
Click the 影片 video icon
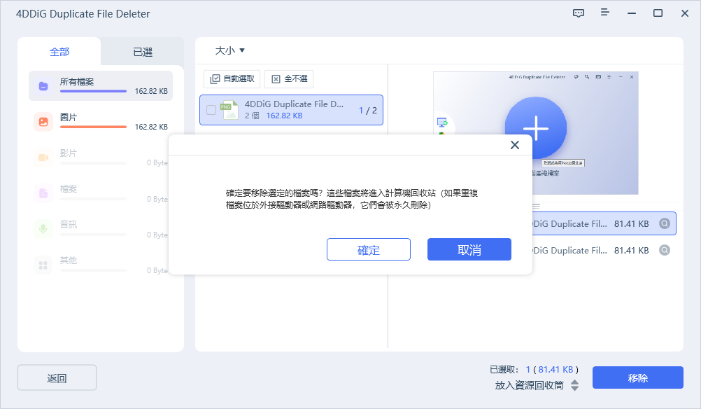click(43, 157)
